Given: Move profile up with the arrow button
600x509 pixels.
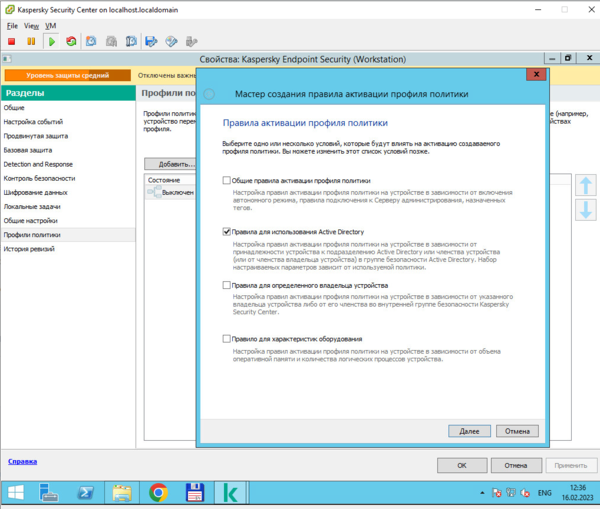Looking at the screenshot, I should click(586, 185).
